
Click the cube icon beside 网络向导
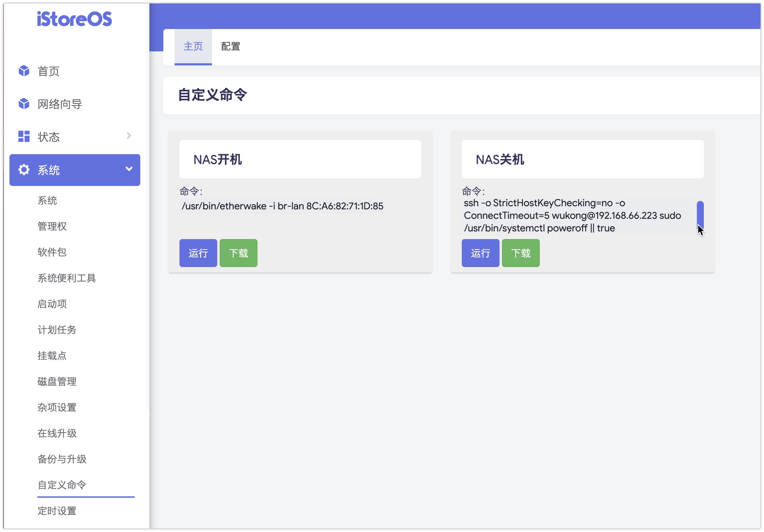[x=24, y=104]
